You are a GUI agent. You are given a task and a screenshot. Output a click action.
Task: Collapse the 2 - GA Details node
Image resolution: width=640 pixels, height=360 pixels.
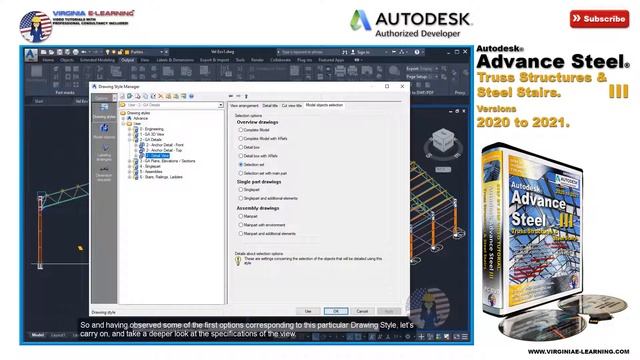coord(130,140)
